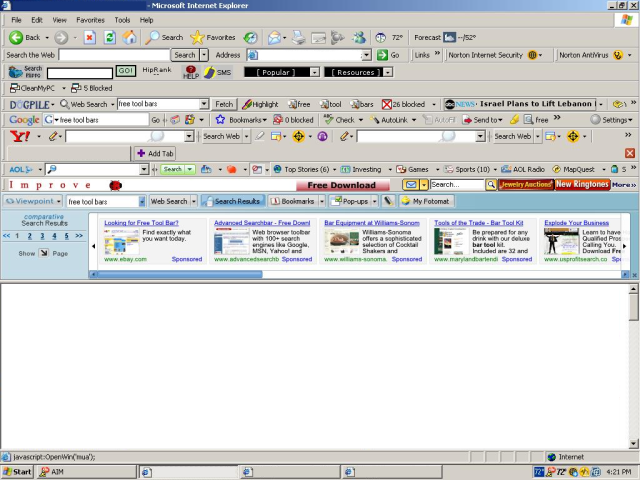Click the Dogpile Fetch button
Viewport: 640px width, 480px height.
[224, 104]
